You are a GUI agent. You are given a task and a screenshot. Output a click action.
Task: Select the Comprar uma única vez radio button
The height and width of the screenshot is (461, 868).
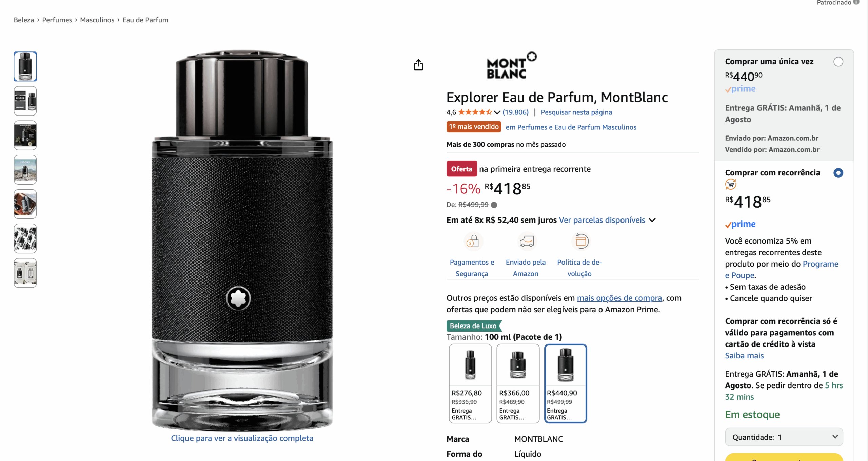click(x=838, y=62)
